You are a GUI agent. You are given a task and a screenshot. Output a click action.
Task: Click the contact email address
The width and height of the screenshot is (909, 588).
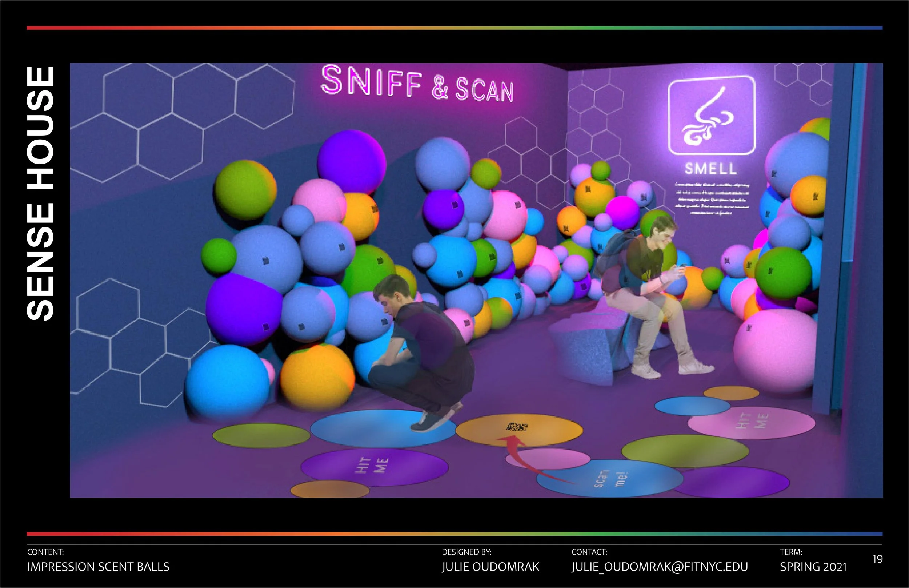pyautogui.click(x=660, y=567)
